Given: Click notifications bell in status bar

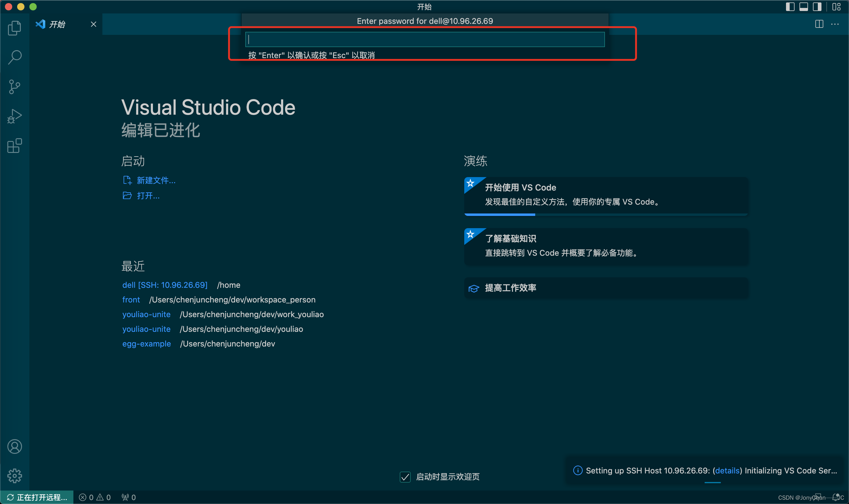Looking at the screenshot, I should pyautogui.click(x=836, y=498).
